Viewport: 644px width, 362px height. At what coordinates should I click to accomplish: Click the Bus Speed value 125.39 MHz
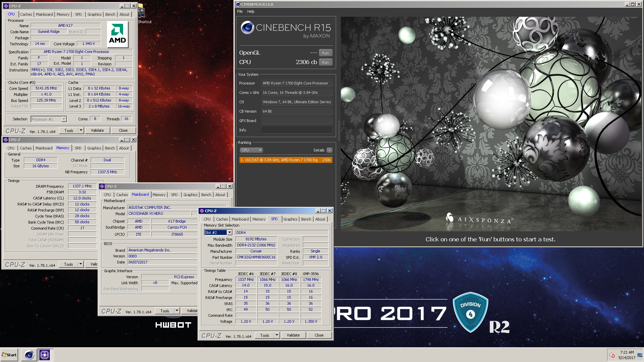pyautogui.click(x=46, y=100)
